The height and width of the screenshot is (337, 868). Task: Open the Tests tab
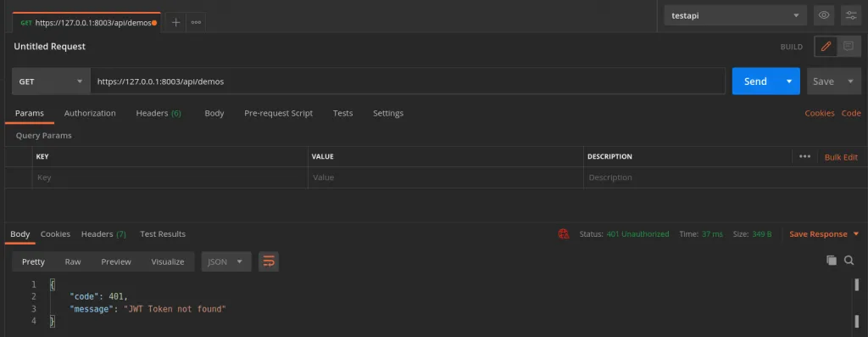click(x=342, y=113)
